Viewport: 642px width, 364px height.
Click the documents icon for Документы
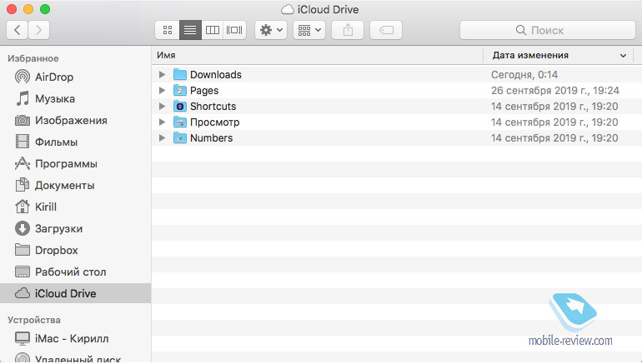(23, 185)
